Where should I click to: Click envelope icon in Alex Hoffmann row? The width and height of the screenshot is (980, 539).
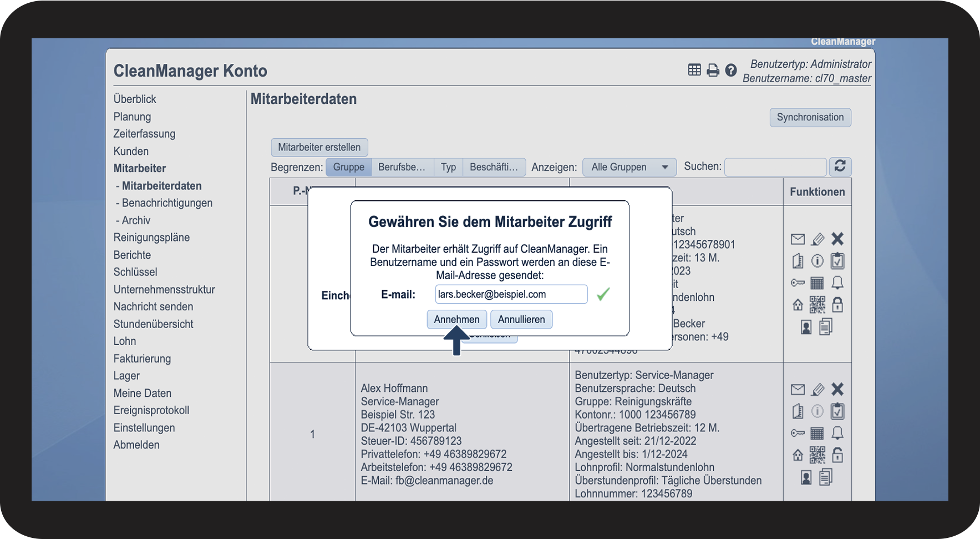[798, 390]
